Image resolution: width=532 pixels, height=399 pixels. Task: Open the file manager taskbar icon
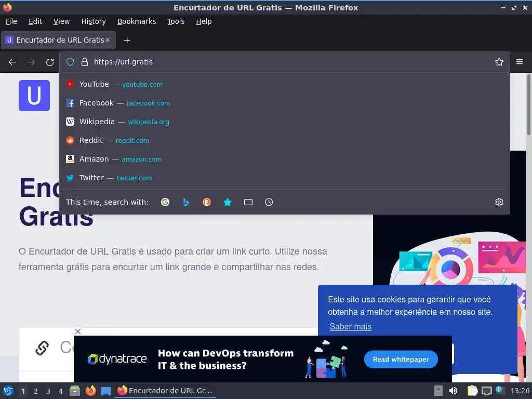pos(75,391)
